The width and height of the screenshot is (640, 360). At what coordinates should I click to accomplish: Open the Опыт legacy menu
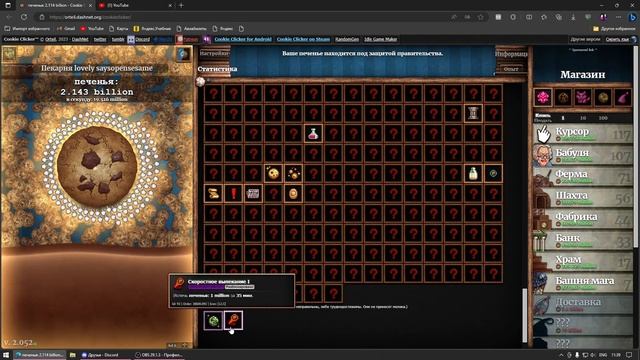coord(511,69)
